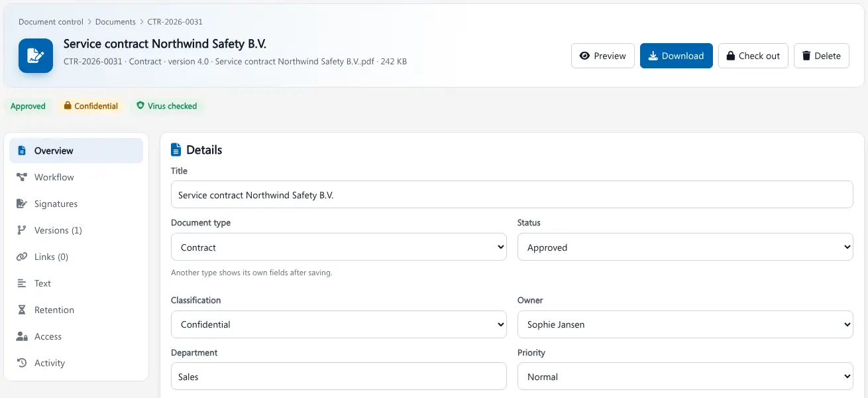Click the Activity history icon
Image resolution: width=868 pixels, height=398 pixels.
tap(22, 363)
